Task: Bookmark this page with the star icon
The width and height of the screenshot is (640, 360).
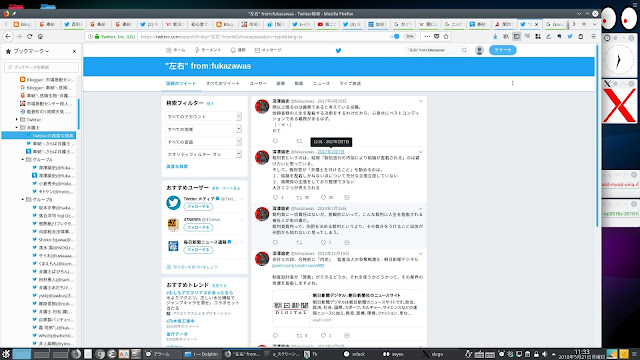Action: click(446, 36)
